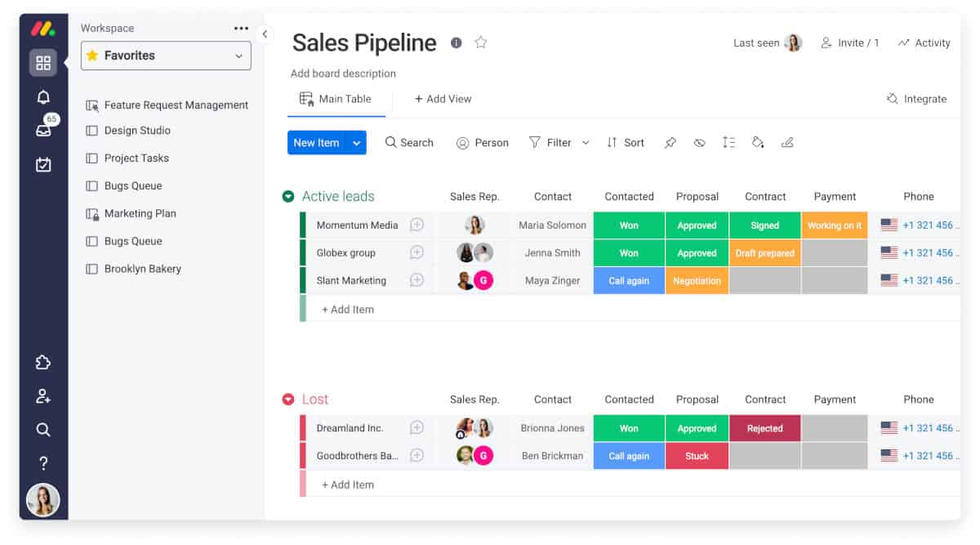Open the help question mark icon
980x545 pixels.
pos(43,464)
